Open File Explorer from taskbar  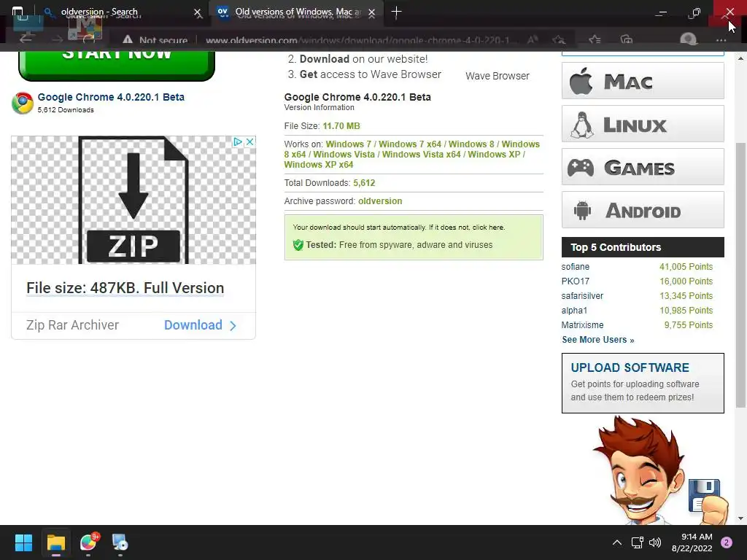(55, 542)
